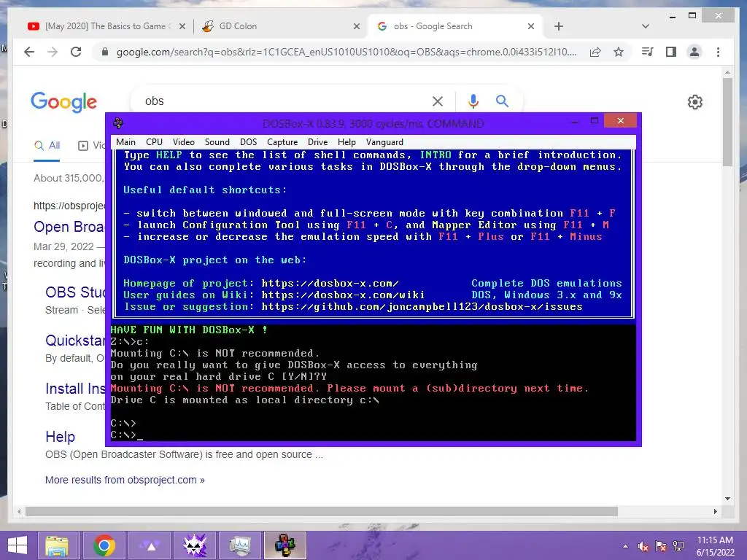Click Chrome vertical scrollbar thumb
Image resolution: width=747 pixels, height=560 pixels.
727,122
